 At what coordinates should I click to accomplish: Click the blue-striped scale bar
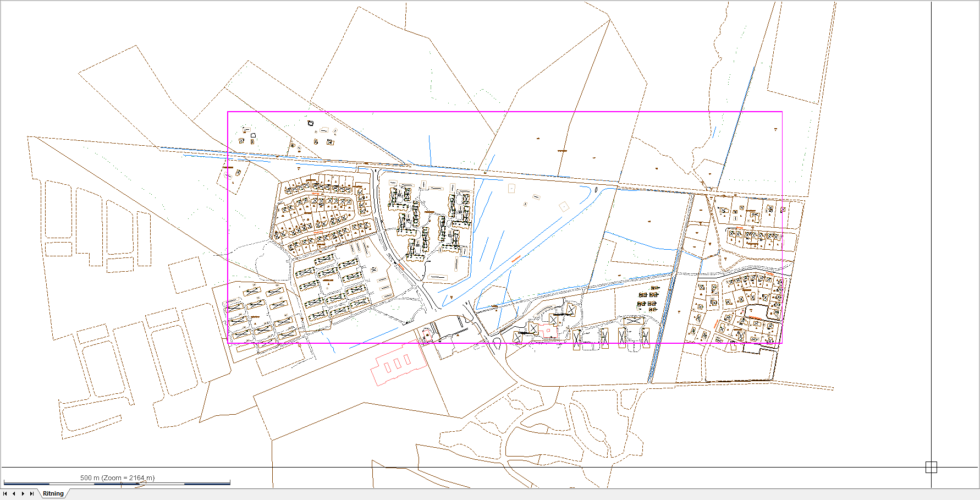[117, 483]
